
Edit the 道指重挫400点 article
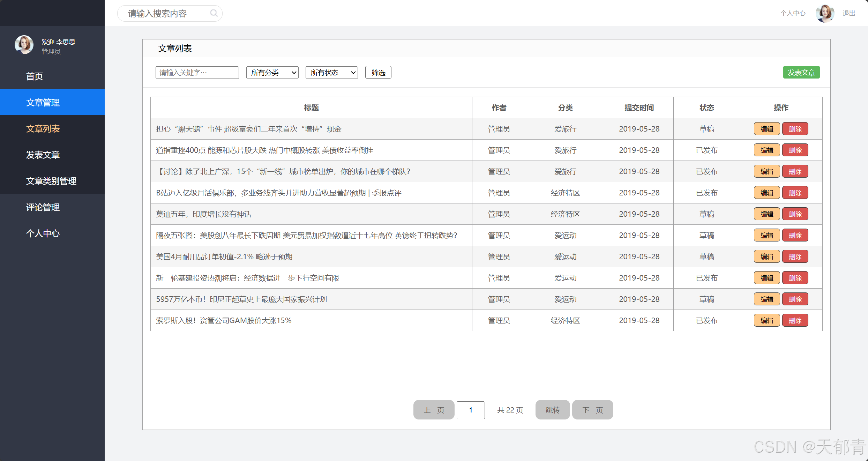[x=767, y=150]
